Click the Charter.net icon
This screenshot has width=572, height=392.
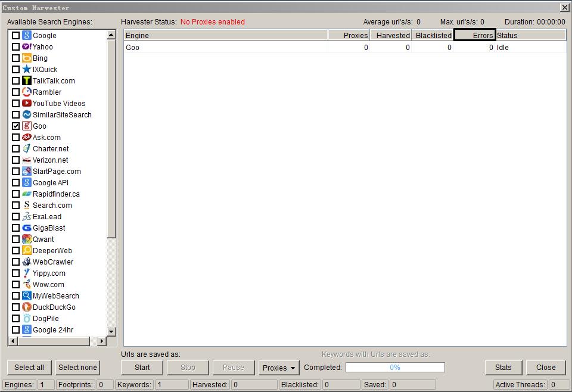[x=27, y=148]
